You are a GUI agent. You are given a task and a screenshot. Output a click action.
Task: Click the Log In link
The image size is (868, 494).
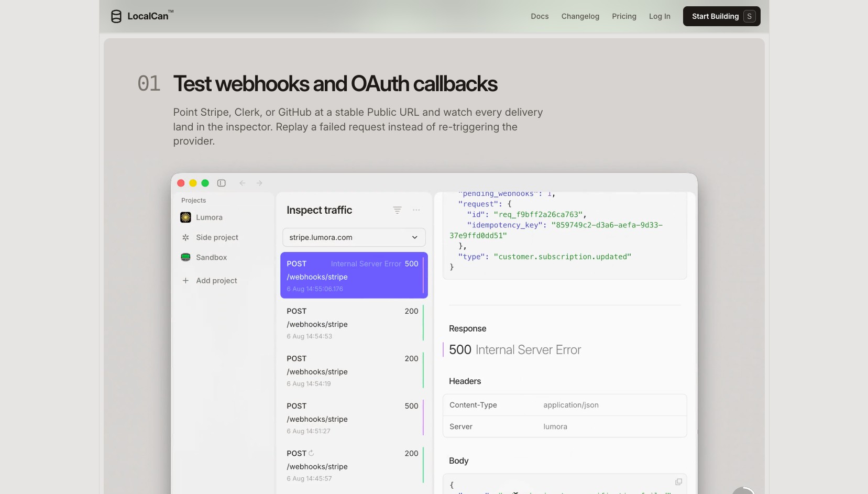click(660, 16)
